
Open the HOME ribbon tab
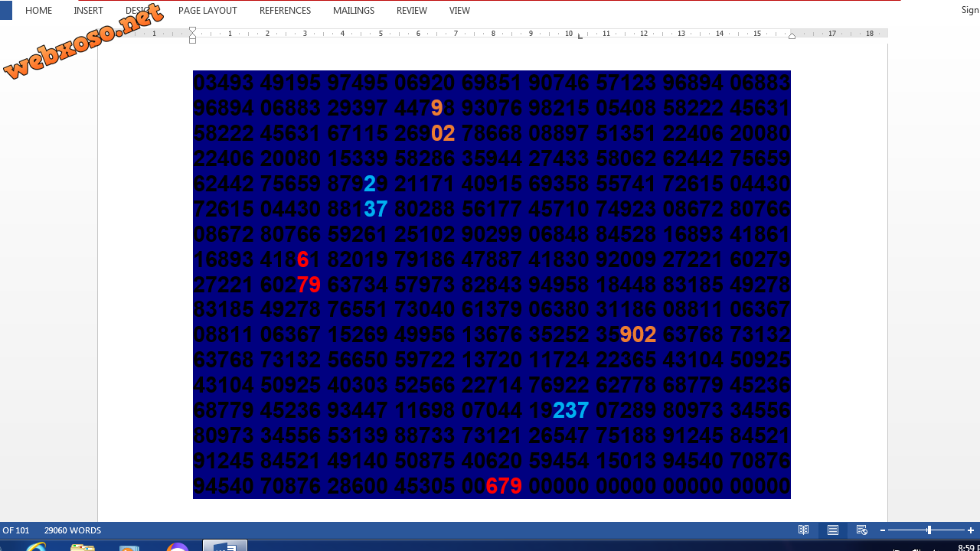38,11
